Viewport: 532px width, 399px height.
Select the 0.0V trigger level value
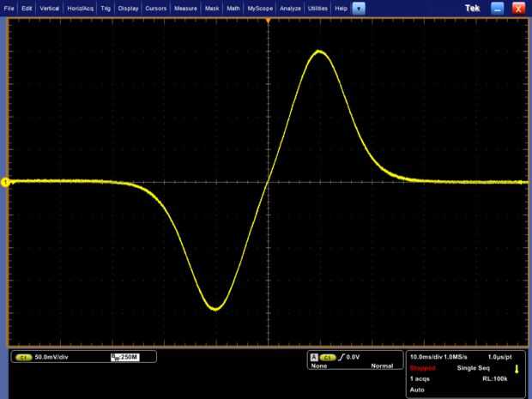coord(353,357)
